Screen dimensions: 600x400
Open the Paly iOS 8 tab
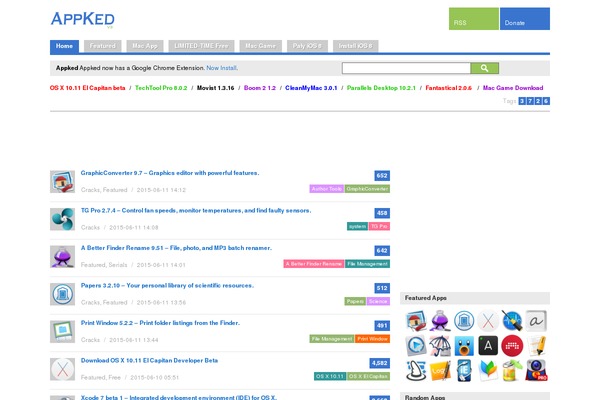point(307,46)
